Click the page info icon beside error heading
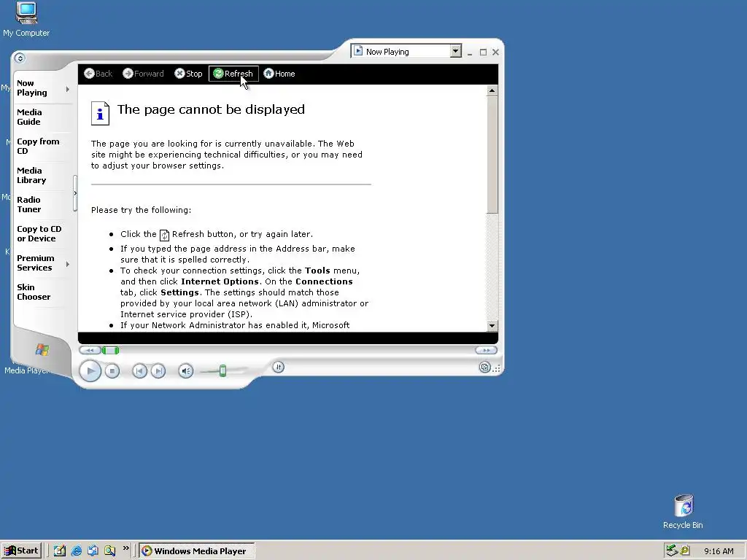Screen dimensions: 747x560 point(100,113)
